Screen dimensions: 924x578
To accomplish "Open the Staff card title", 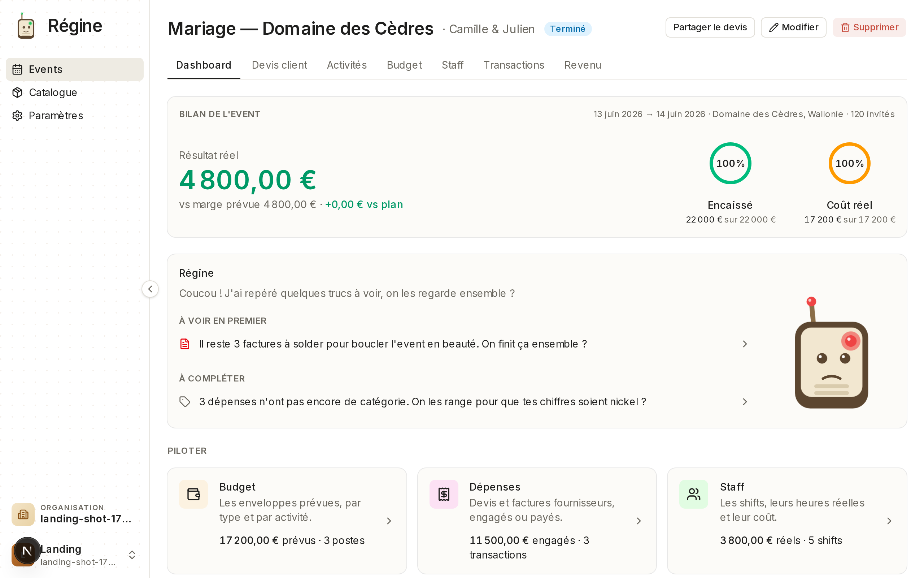I will tap(732, 487).
